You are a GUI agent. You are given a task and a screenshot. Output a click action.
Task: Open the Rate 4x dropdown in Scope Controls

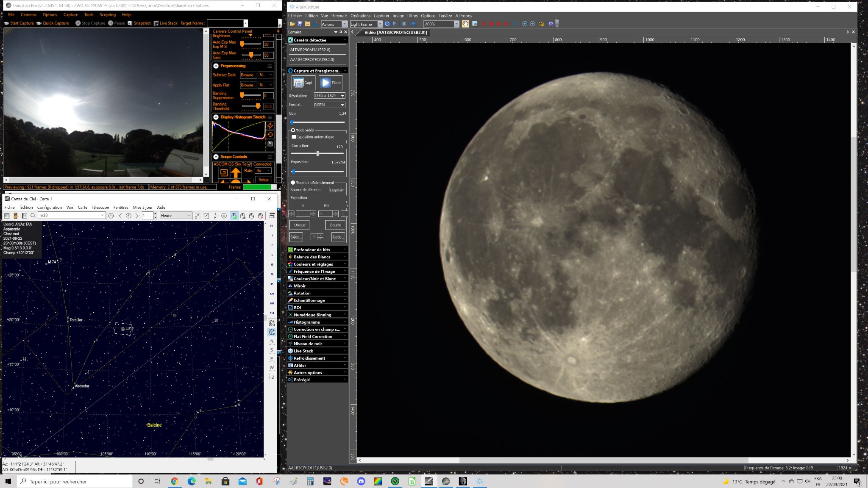click(263, 171)
